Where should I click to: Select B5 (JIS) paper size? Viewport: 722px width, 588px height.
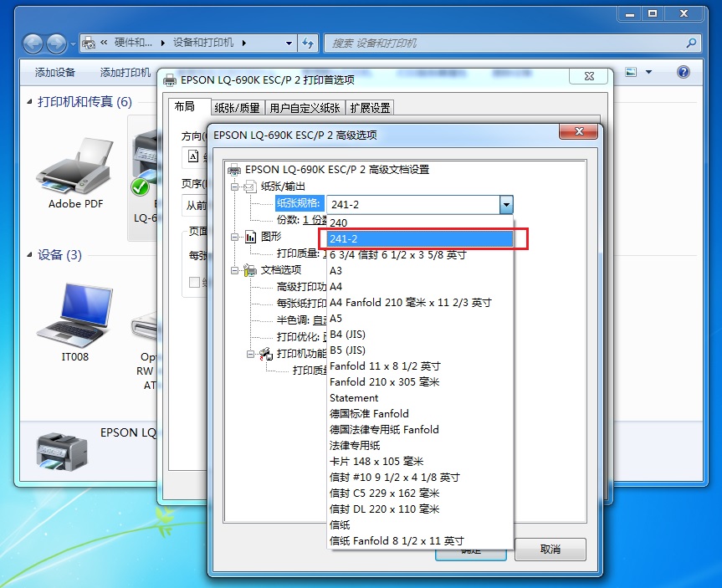(420, 350)
